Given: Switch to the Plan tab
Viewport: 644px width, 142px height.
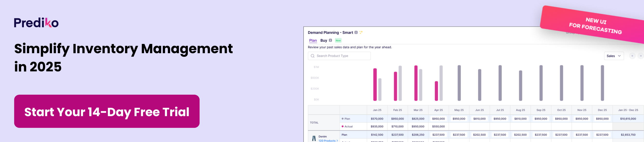Looking at the screenshot, I should click(x=313, y=40).
